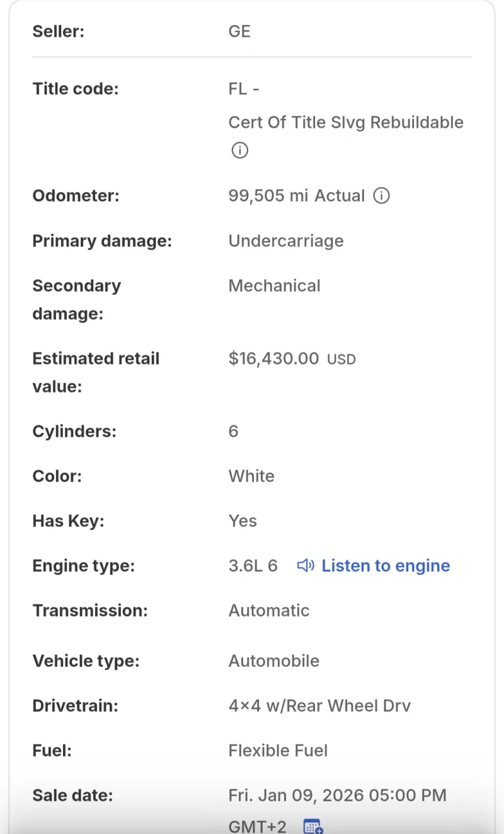Click the odometer info icon
Image resolution: width=504 pixels, height=834 pixels.
point(381,196)
